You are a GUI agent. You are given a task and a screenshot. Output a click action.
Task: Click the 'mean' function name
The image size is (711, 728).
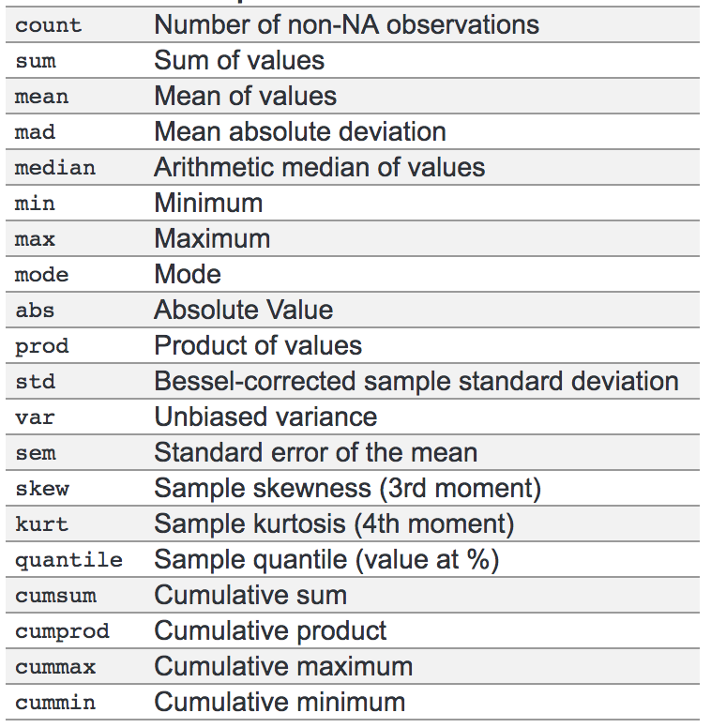click(41, 97)
